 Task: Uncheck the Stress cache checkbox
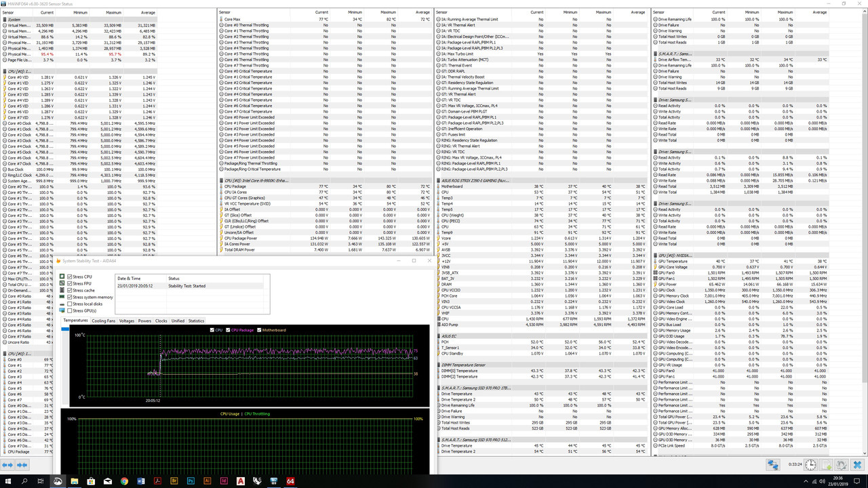pos(69,290)
